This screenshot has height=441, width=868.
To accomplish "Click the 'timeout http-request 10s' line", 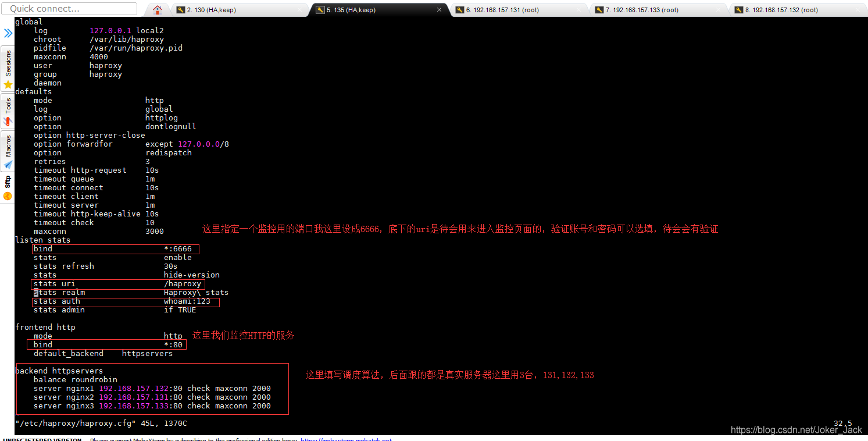I will coord(97,170).
